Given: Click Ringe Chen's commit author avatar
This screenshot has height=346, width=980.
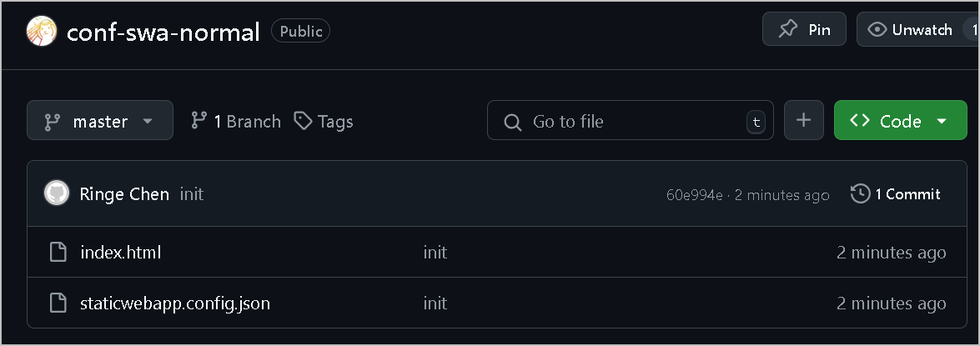Looking at the screenshot, I should [57, 194].
